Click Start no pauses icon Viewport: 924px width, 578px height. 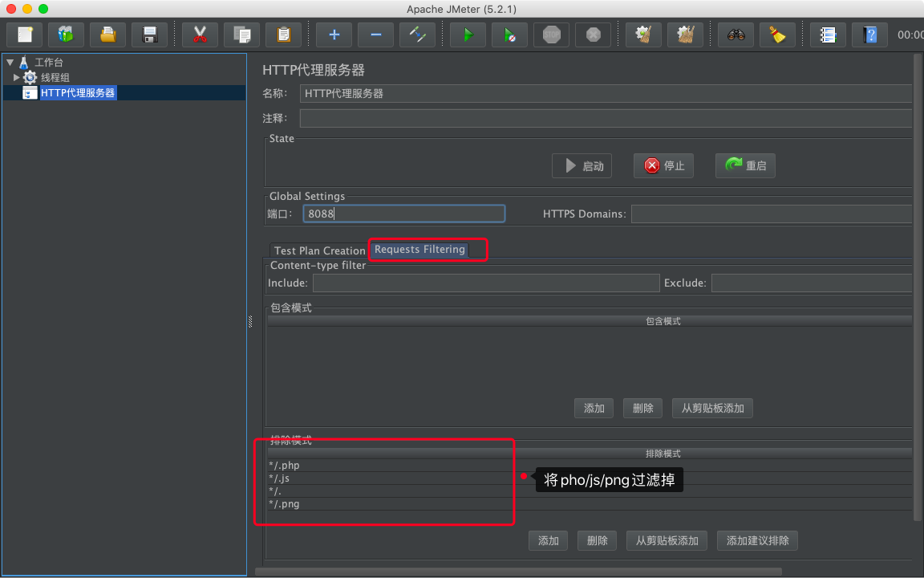(x=510, y=35)
